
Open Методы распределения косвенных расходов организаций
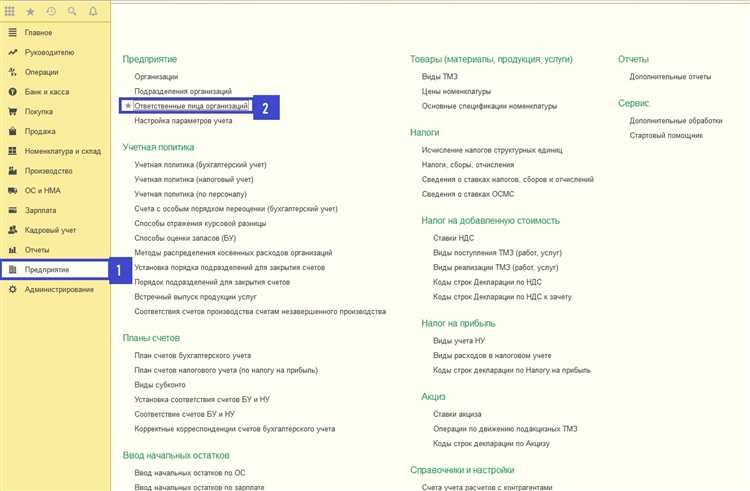point(233,252)
